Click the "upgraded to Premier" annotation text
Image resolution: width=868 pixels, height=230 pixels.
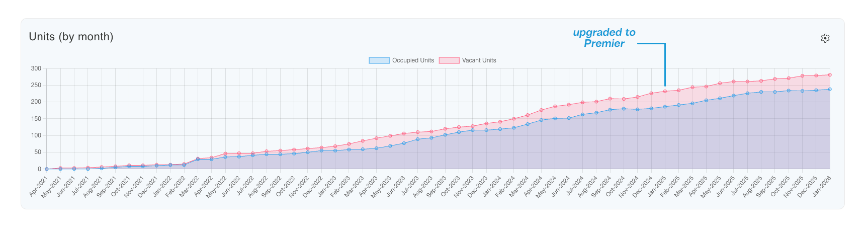(x=604, y=38)
